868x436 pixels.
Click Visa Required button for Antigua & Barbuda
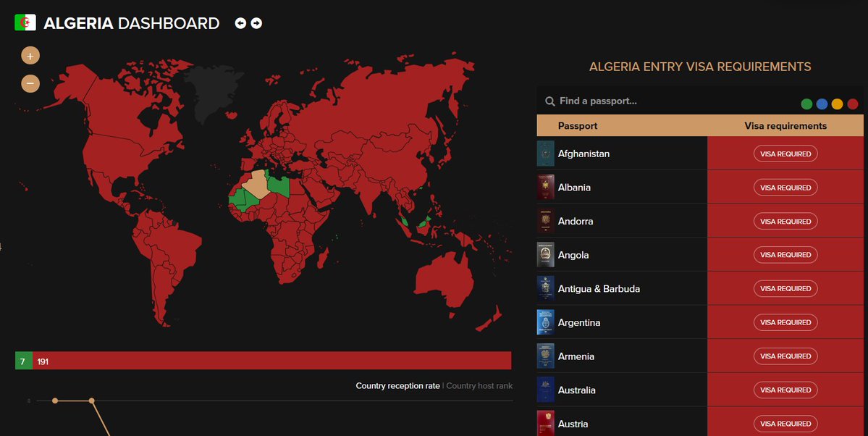(x=785, y=289)
